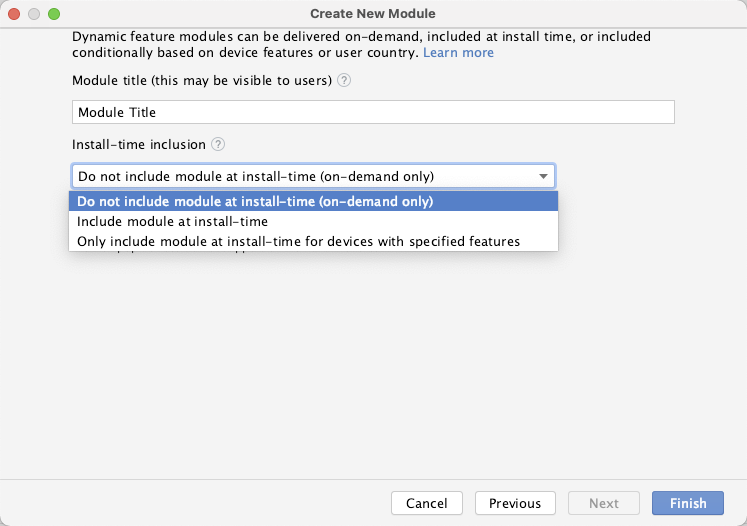Open the Learn more link
The height and width of the screenshot is (526, 747).
(458, 52)
